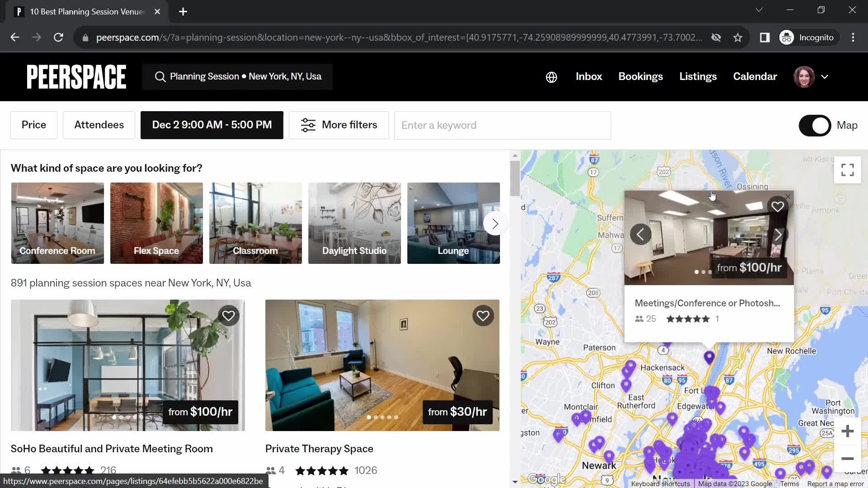
Task: Click the right arrow navigation on map popup
Action: (779, 234)
